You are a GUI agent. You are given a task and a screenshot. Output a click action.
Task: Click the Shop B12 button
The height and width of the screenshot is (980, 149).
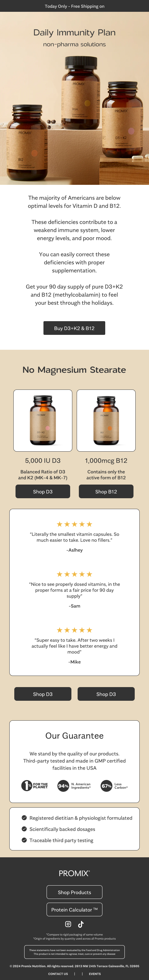(106, 491)
